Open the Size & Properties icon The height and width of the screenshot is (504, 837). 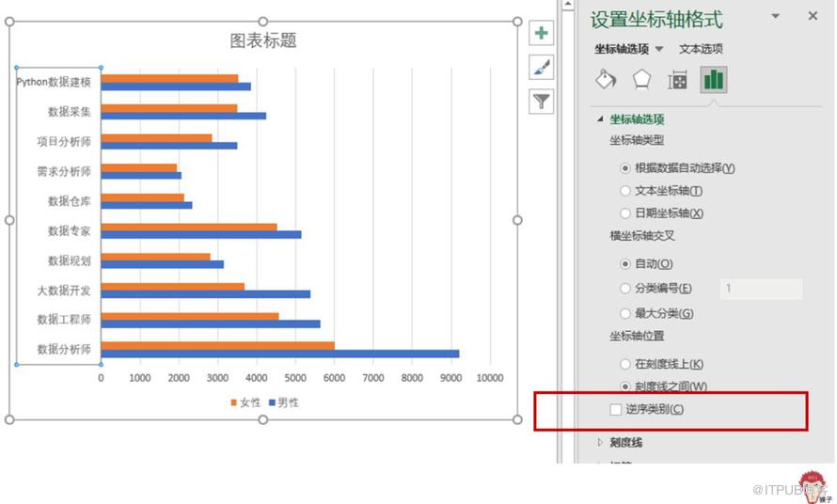point(677,81)
